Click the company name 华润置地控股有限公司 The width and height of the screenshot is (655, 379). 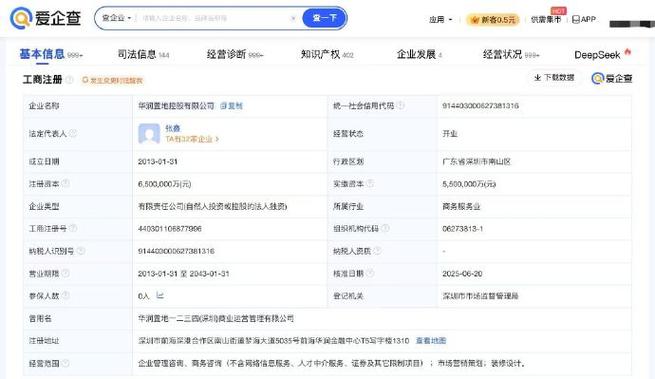tap(176, 106)
